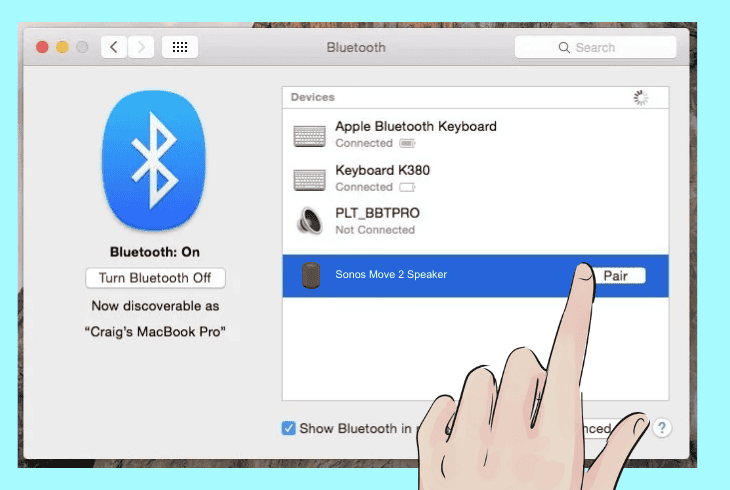Image resolution: width=730 pixels, height=490 pixels.
Task: Open the help question mark button
Action: coord(662,428)
